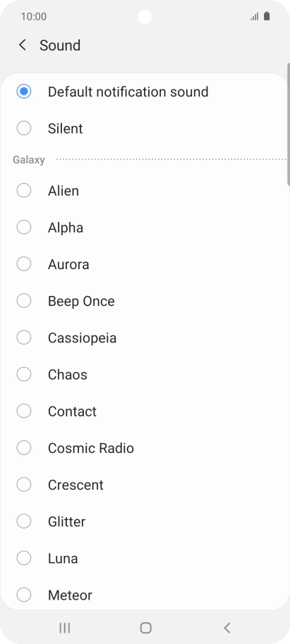Pick the Beep Once sound
Screen dimensions: 290x644
click(x=24, y=301)
